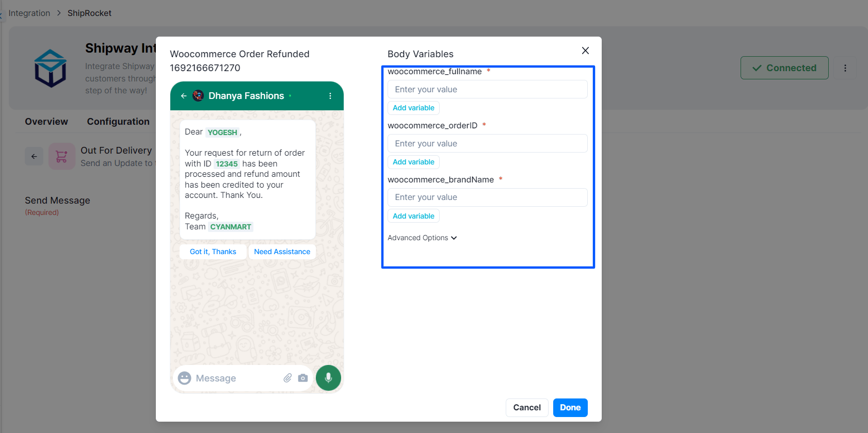
Task: Go to Integration breadcrumb link
Action: [x=29, y=13]
